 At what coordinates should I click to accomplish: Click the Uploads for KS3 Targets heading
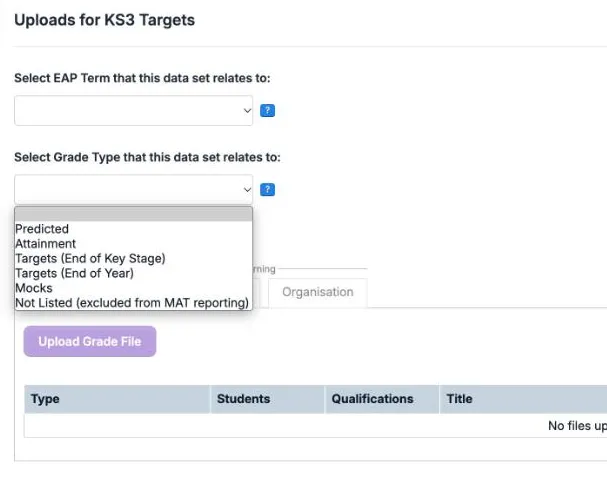pyautogui.click(x=105, y=20)
